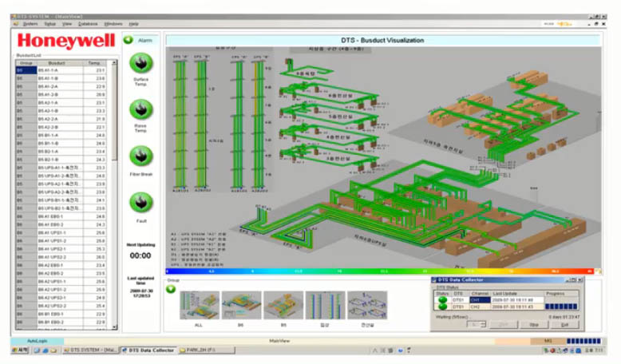Select busduct row B5.A1-2-A
The width and height of the screenshot is (621, 364).
tap(61, 86)
